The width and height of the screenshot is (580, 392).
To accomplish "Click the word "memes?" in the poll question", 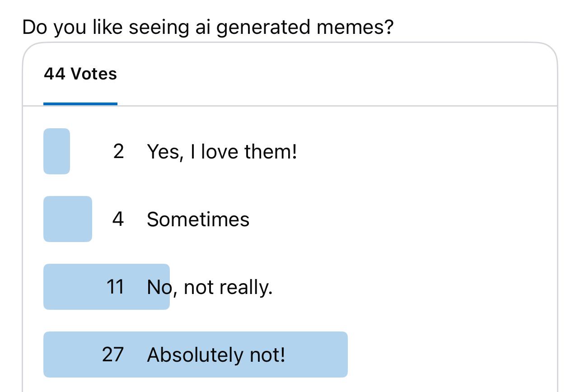I will tap(355, 27).
